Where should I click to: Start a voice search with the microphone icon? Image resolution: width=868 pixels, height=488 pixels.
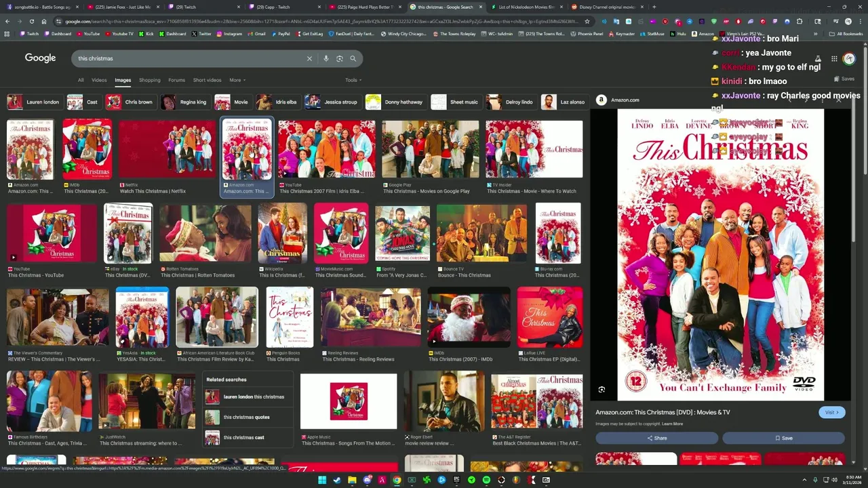[x=326, y=58]
